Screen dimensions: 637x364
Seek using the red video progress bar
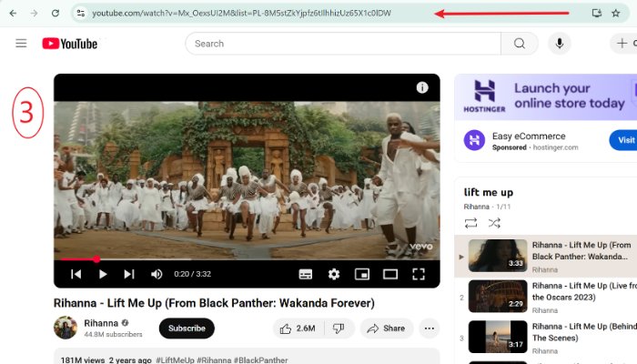[x=247, y=258]
